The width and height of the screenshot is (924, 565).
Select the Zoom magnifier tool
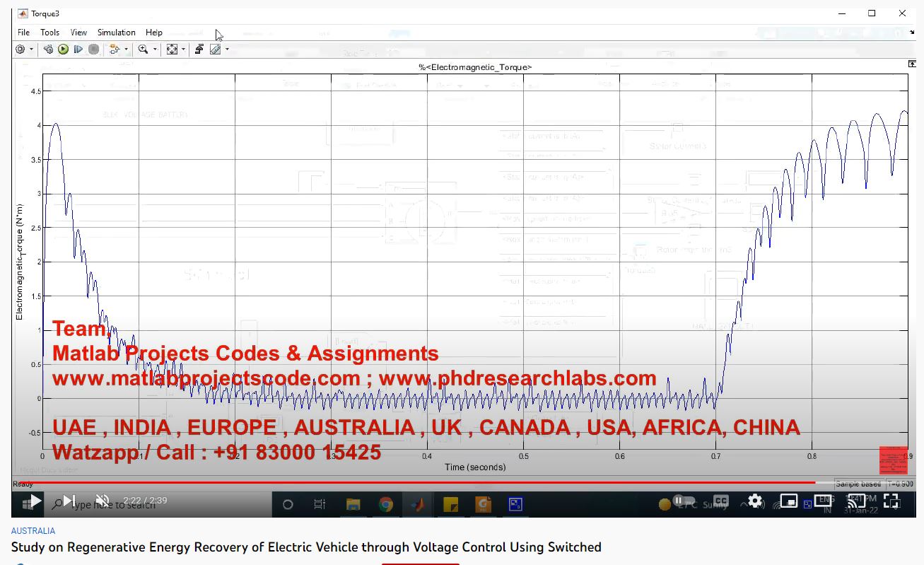click(x=143, y=49)
